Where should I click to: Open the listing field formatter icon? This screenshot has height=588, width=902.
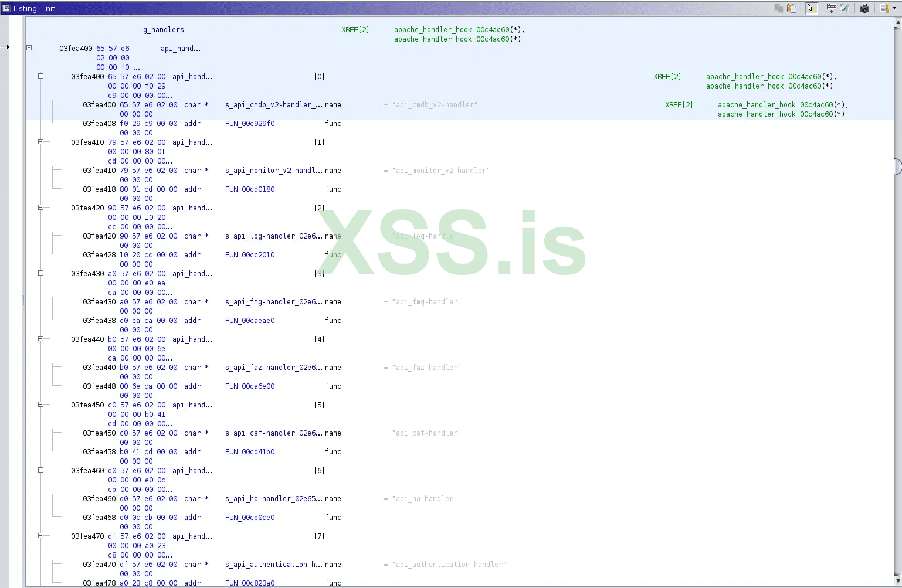click(831, 8)
